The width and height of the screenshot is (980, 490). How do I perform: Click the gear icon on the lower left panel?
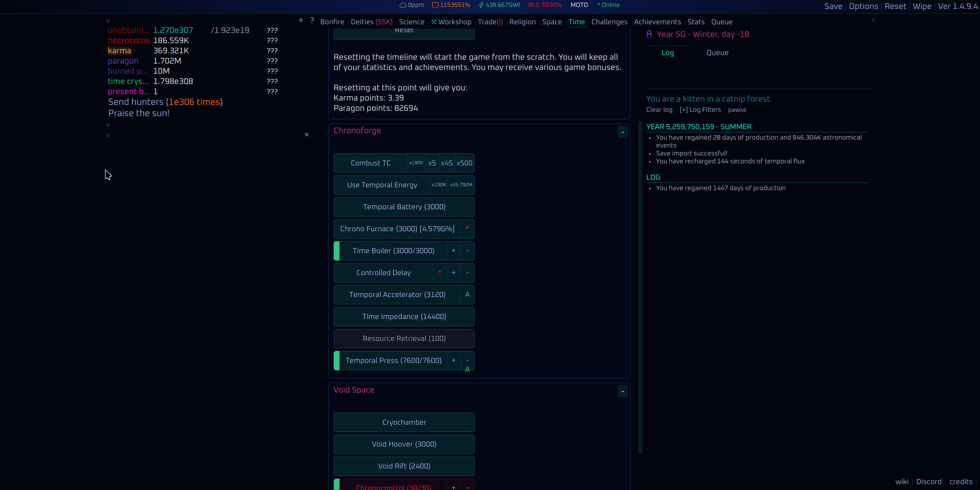click(x=306, y=135)
